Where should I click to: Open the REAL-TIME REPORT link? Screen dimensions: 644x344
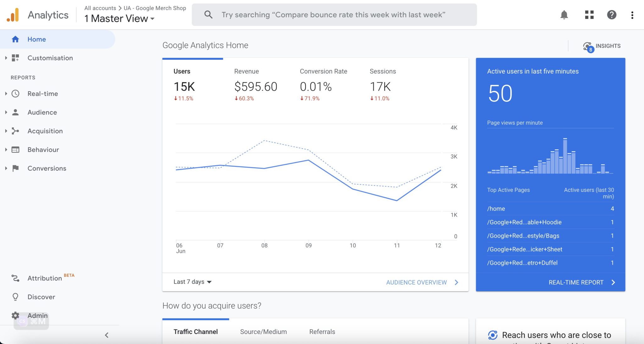[x=576, y=282]
